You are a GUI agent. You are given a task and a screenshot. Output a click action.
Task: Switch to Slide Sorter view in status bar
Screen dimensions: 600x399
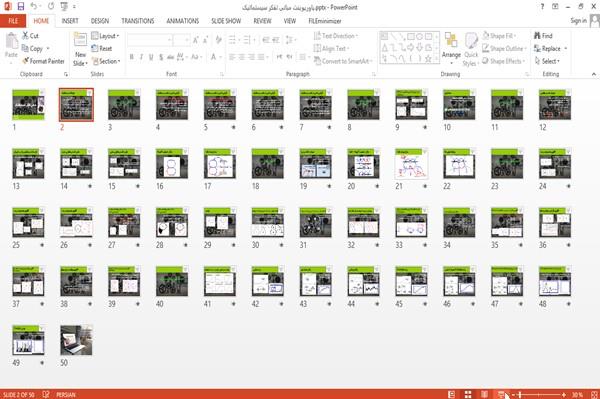pyautogui.click(x=468, y=394)
